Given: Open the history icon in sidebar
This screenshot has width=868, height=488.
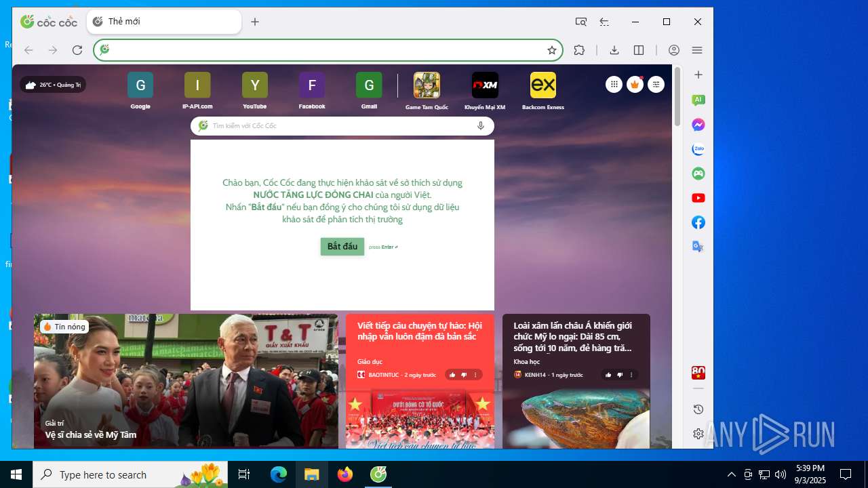Looking at the screenshot, I should tap(698, 409).
